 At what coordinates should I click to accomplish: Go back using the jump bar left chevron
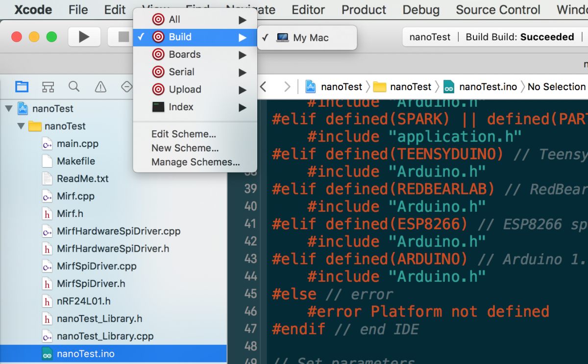point(264,87)
